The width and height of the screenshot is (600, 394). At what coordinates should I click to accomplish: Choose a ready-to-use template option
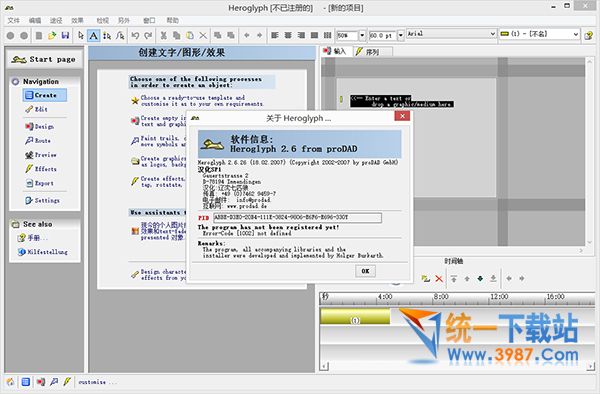click(197, 101)
